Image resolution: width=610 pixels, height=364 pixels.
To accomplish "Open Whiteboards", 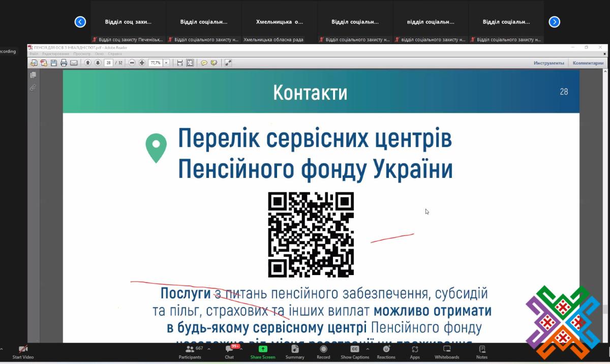I will pyautogui.click(x=447, y=352).
